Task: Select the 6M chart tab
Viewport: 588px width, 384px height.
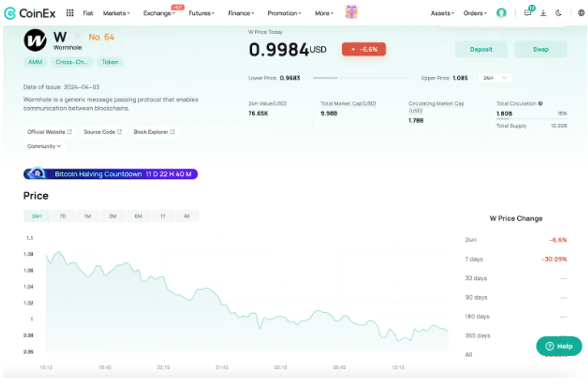Action: pos(138,216)
